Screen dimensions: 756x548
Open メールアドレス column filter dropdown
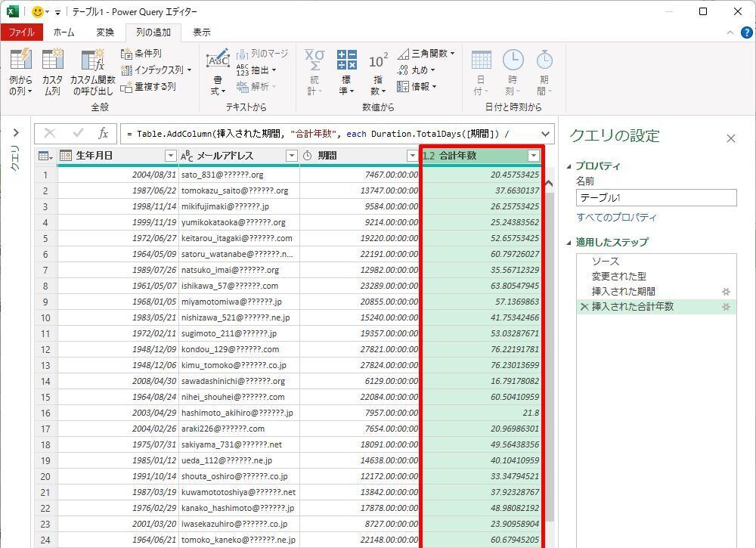click(291, 156)
